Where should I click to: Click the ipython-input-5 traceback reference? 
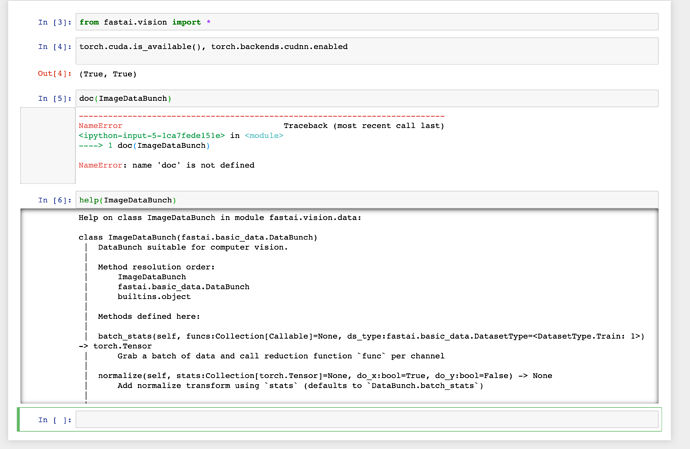click(150, 136)
